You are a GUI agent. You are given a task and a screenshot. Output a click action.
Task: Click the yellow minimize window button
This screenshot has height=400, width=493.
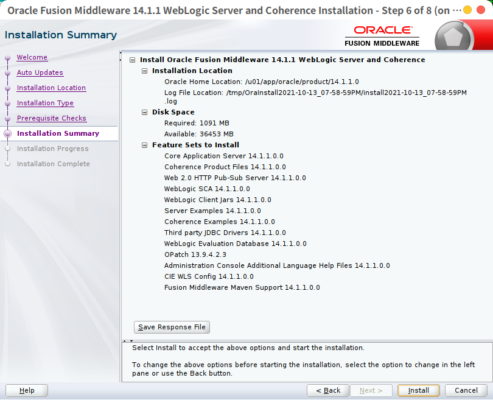click(467, 10)
